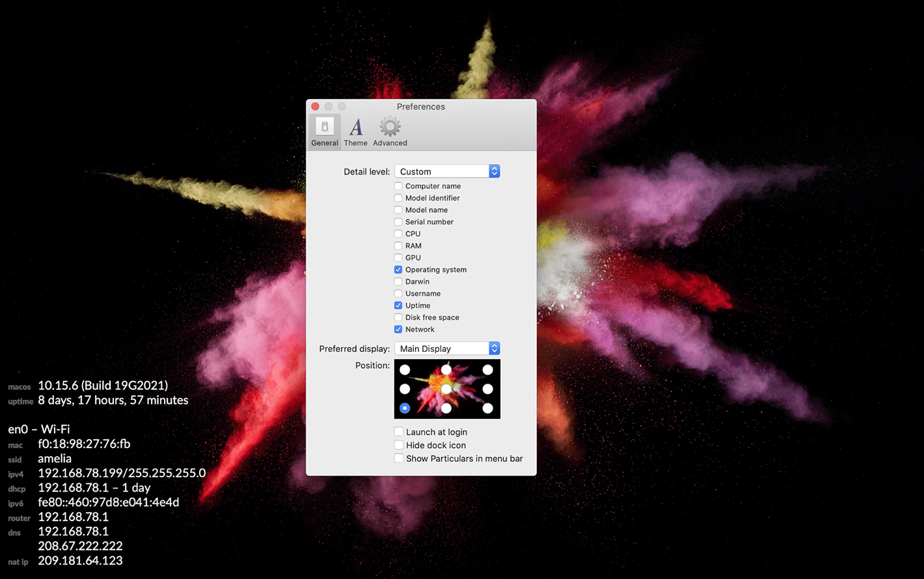Enable Launch at login
This screenshot has height=579, width=924.
point(399,432)
